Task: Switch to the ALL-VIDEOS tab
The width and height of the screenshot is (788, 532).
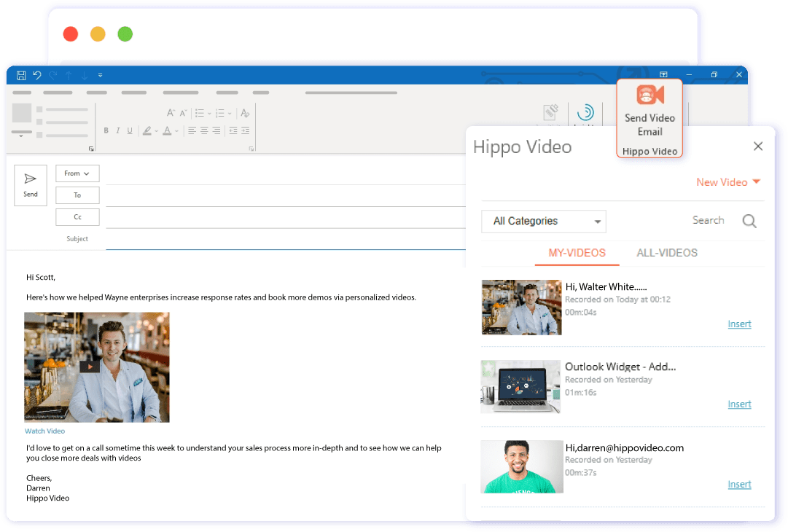Action: (x=666, y=253)
